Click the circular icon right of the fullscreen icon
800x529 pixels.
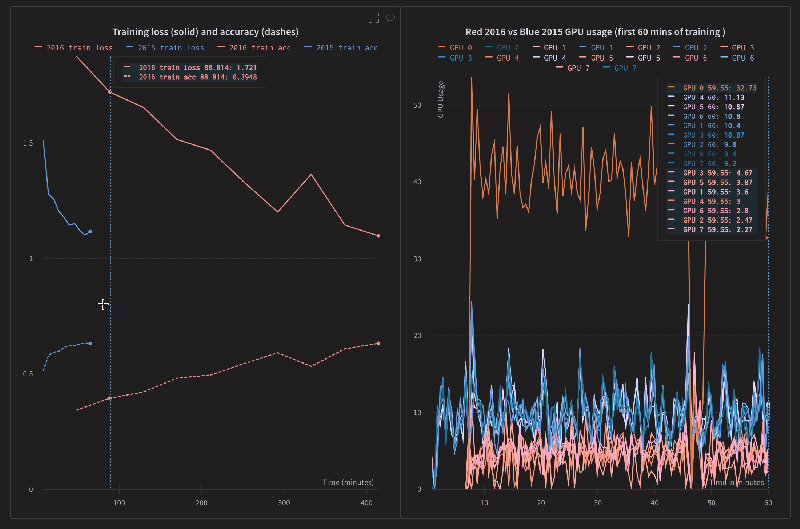tap(390, 18)
